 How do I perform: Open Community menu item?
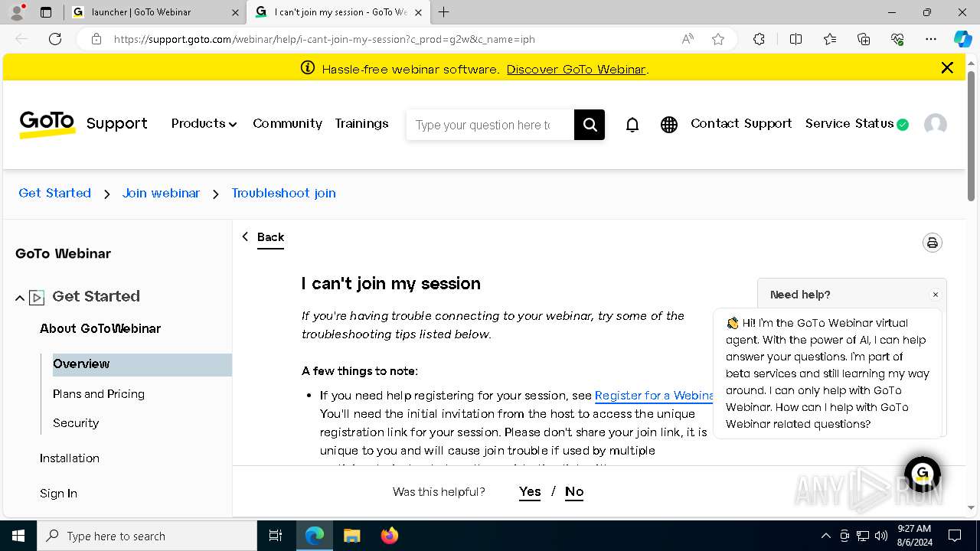(x=287, y=123)
